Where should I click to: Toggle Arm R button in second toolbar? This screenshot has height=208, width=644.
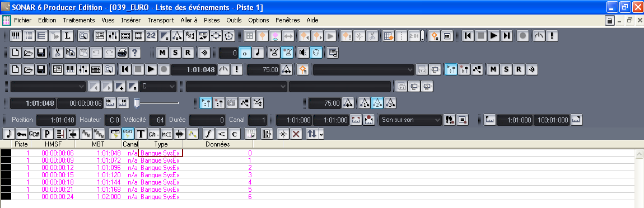[188, 53]
